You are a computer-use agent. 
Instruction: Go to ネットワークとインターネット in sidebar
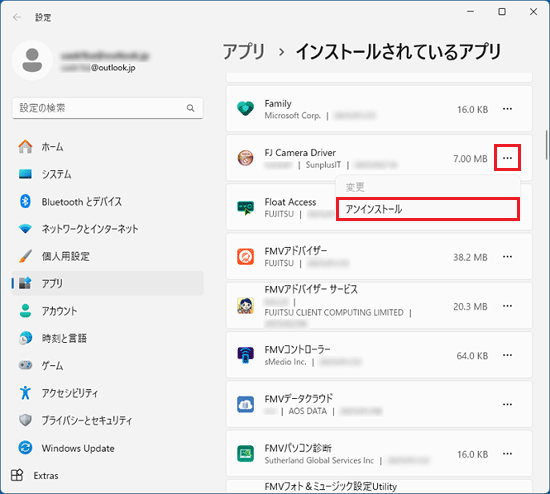90,229
